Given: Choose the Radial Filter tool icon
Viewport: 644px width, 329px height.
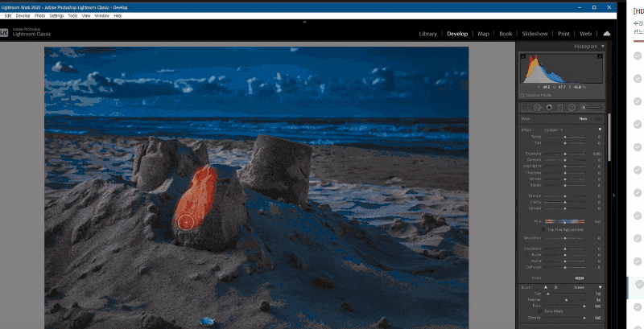Looking at the screenshot, I should point(572,108).
